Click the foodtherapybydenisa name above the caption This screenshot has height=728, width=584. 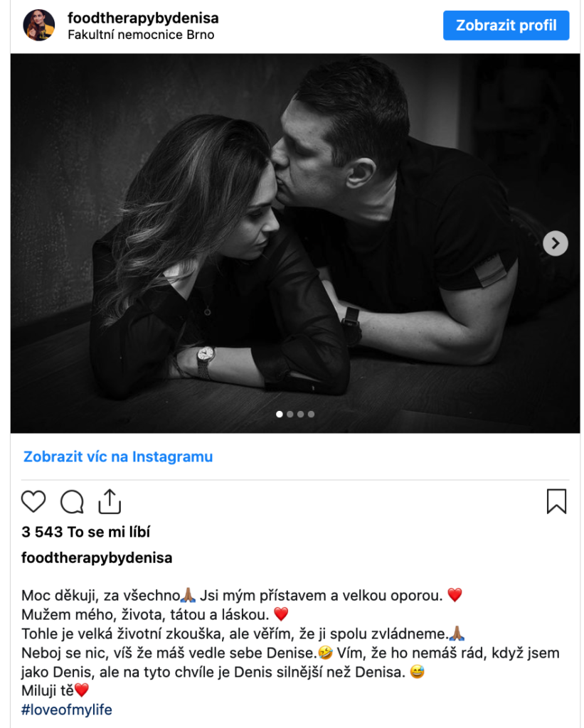tap(97, 557)
